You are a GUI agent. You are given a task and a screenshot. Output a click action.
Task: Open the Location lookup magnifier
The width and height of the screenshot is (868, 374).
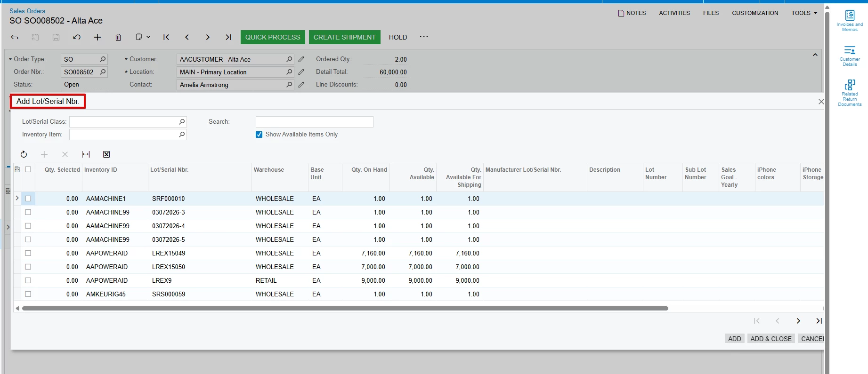(x=289, y=72)
